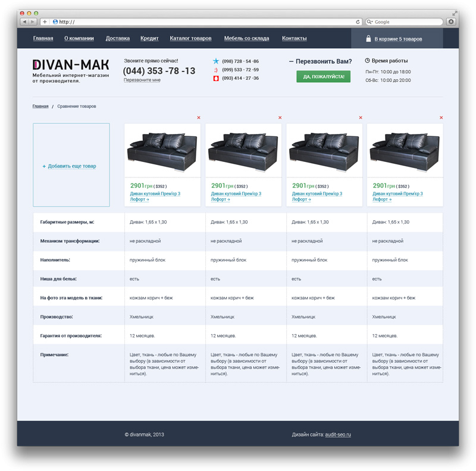Open 'Мебель со склада' menu page
The width and height of the screenshot is (476, 471).
coord(246,39)
